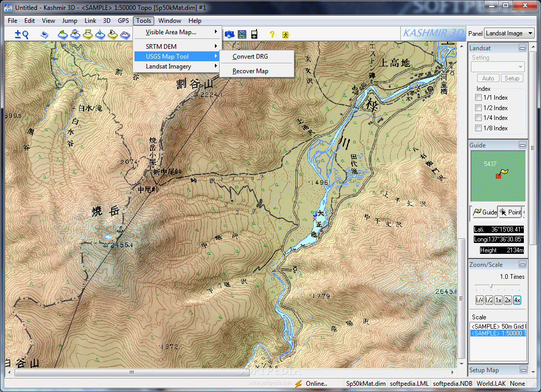Choose Recover Map from submenu

256,71
